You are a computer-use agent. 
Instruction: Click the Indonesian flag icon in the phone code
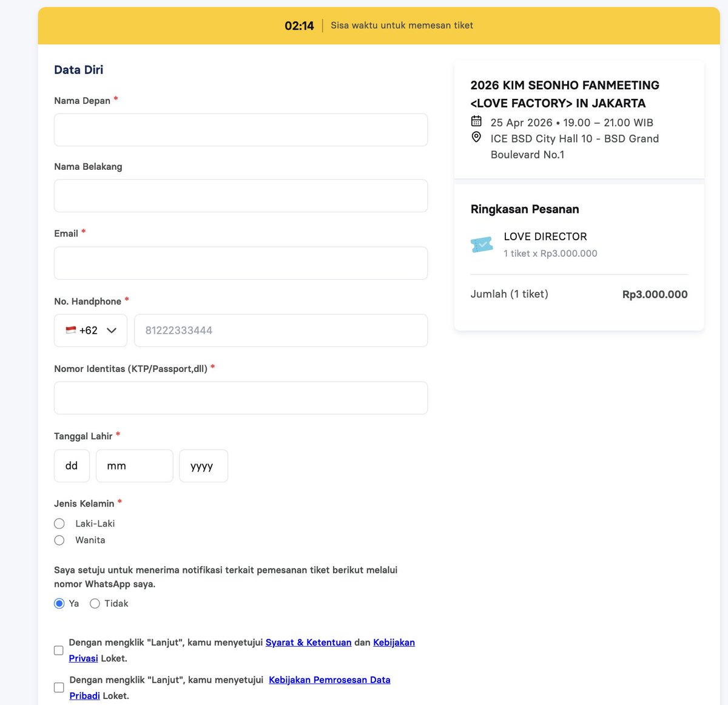[x=71, y=330]
